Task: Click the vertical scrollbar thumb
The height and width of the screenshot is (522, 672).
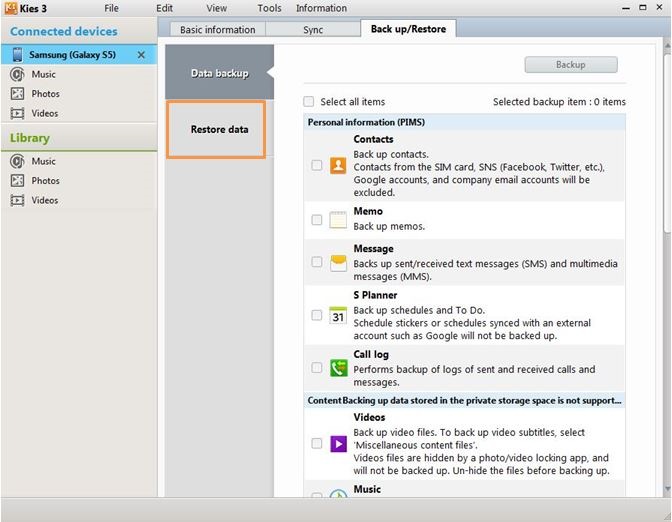Action: (667, 144)
